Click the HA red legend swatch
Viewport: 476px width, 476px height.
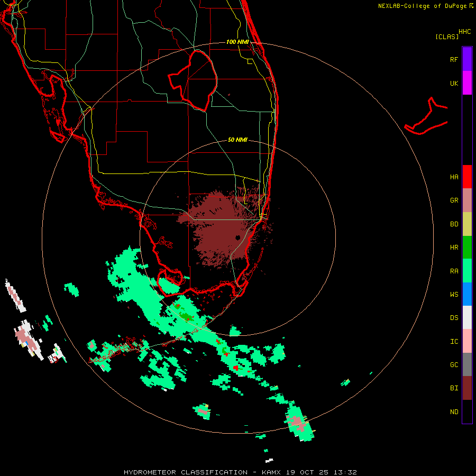pos(467,177)
